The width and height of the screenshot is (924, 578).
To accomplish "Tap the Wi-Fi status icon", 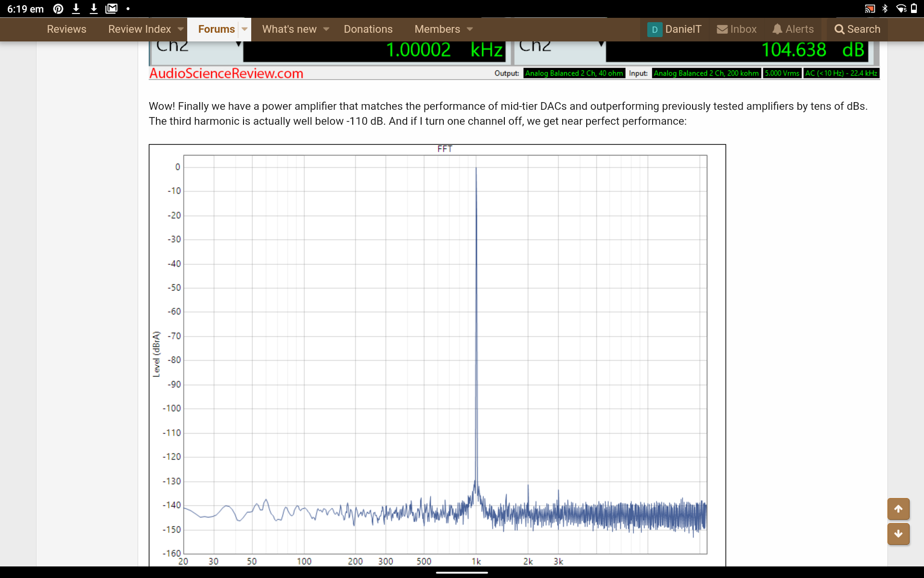I will [x=901, y=9].
